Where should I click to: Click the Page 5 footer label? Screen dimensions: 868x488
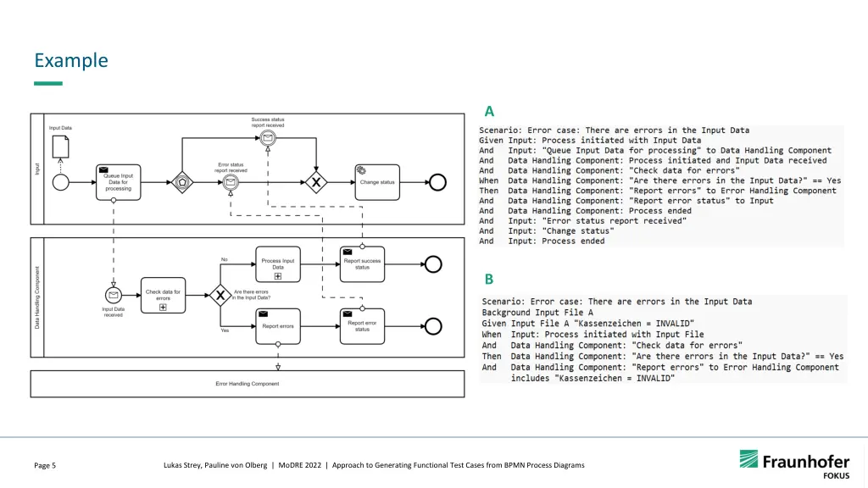pyautogui.click(x=45, y=465)
